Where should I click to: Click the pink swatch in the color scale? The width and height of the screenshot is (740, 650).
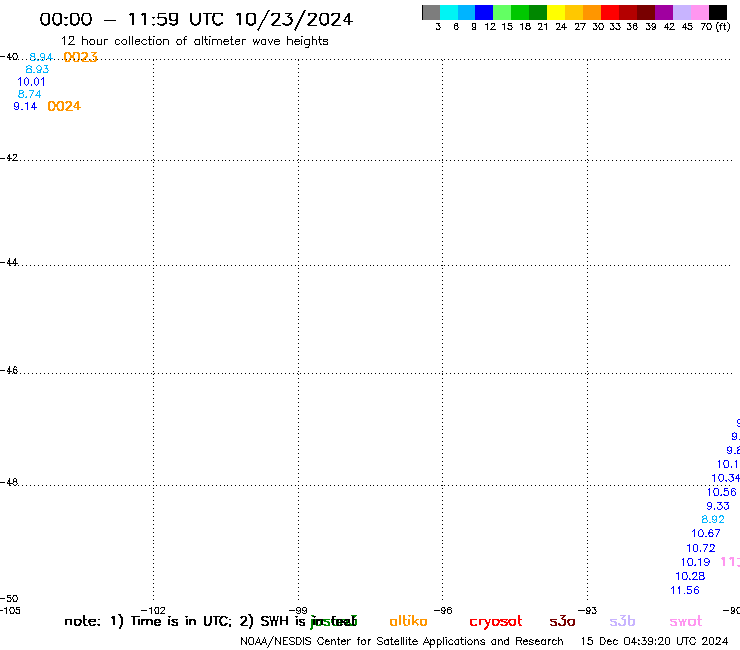[700, 12]
